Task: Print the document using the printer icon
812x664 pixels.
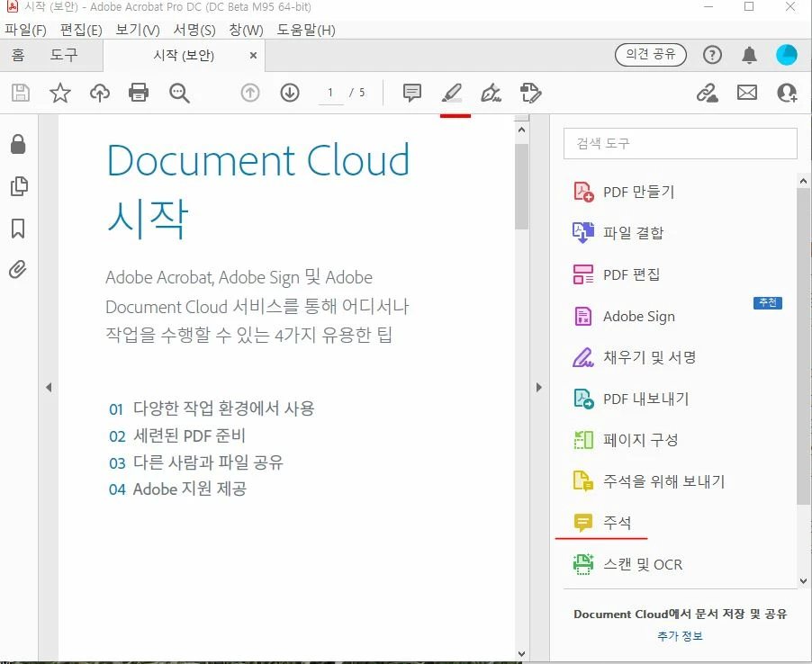Action: 139,94
